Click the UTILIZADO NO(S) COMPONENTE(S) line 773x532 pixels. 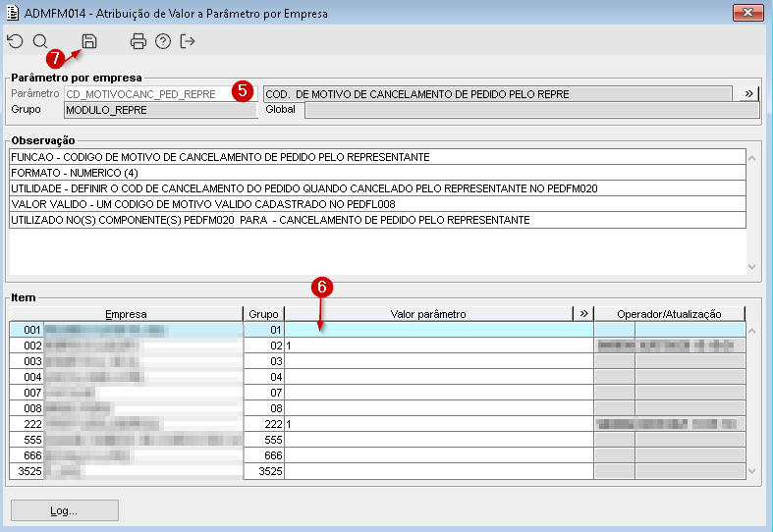pyautogui.click(x=377, y=220)
